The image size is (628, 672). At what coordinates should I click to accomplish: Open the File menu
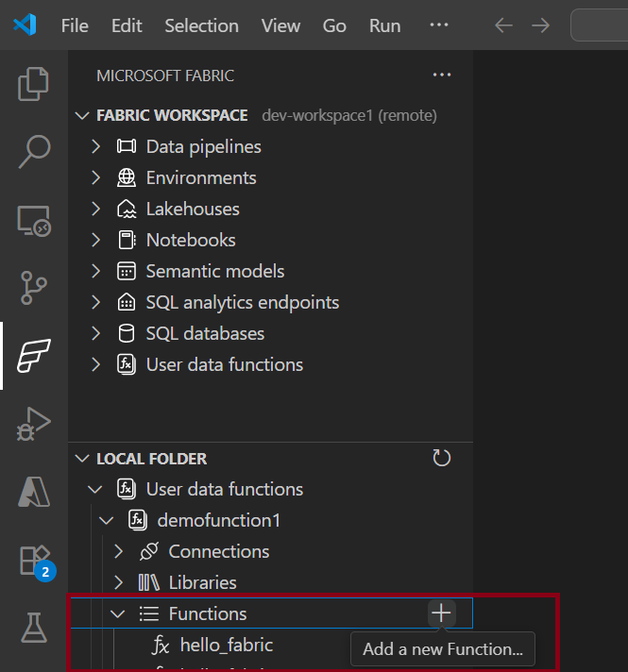(75, 25)
